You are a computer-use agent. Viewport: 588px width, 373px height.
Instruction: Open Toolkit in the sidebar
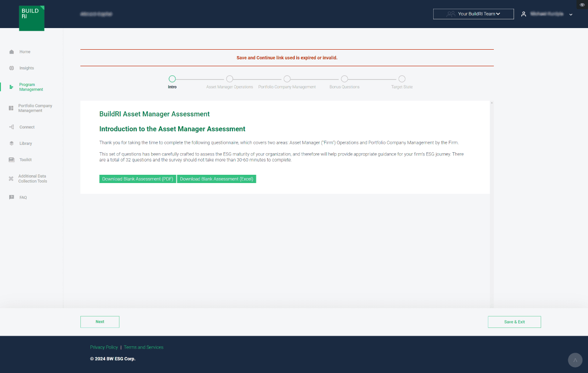pyautogui.click(x=26, y=160)
